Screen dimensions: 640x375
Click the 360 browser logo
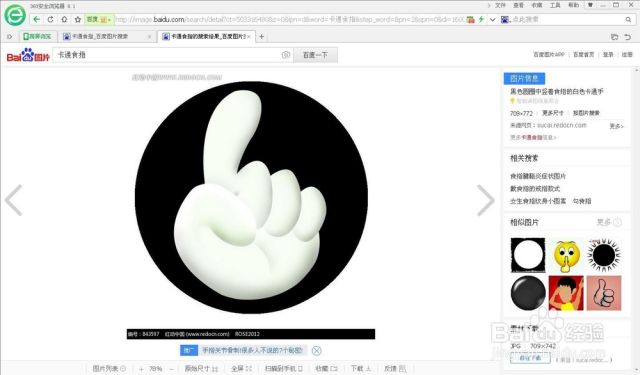coord(15,15)
